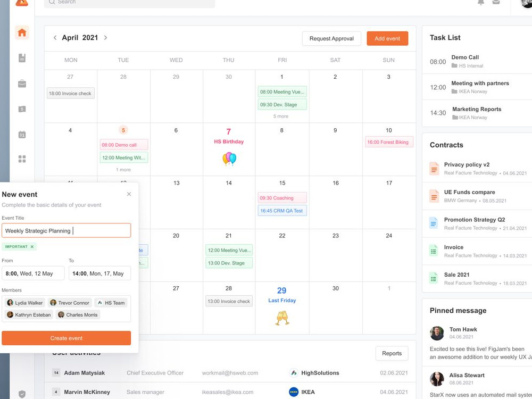This screenshot has width=532, height=399.
Task: Open the Marvin McKinney user row
Action: pyautogui.click(x=230, y=392)
